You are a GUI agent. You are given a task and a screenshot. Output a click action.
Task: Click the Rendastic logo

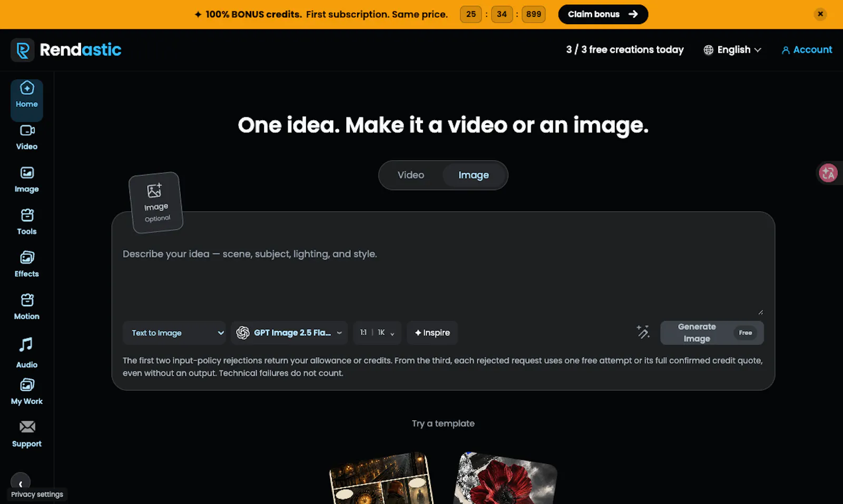pos(66,50)
